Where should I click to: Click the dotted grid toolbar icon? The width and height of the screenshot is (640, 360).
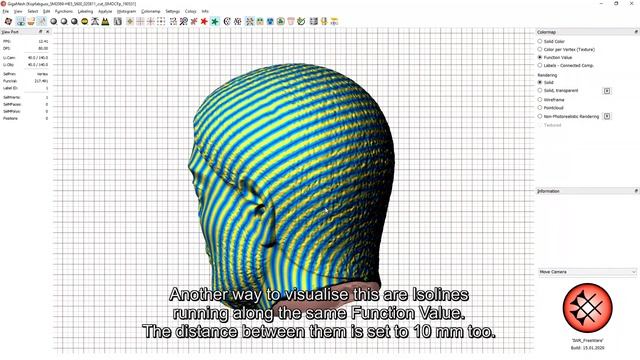pos(161,21)
